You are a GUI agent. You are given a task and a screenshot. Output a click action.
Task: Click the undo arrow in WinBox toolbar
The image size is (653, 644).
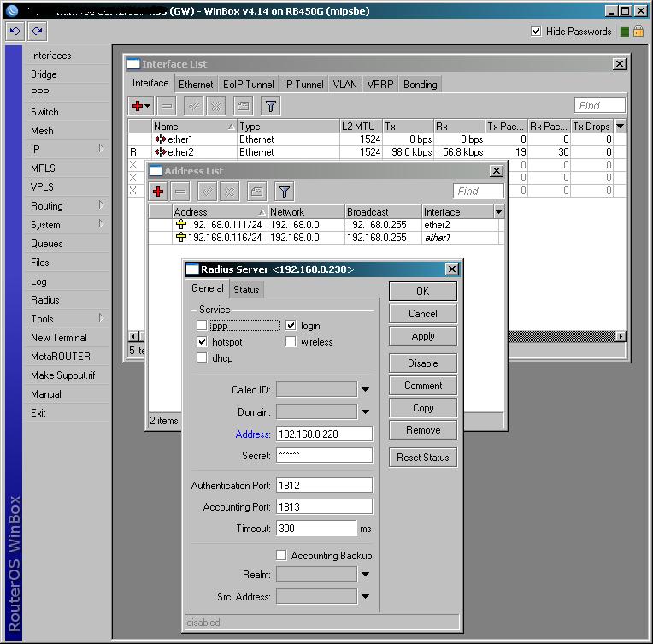(x=15, y=31)
